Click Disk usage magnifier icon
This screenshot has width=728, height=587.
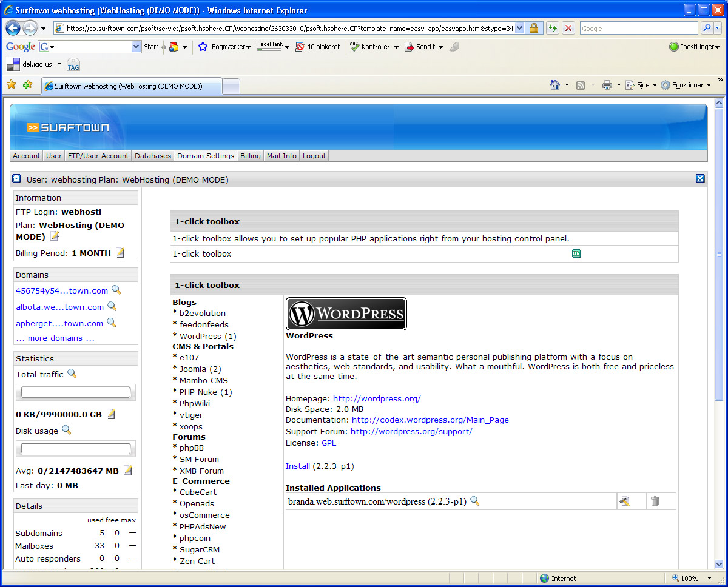tap(67, 430)
